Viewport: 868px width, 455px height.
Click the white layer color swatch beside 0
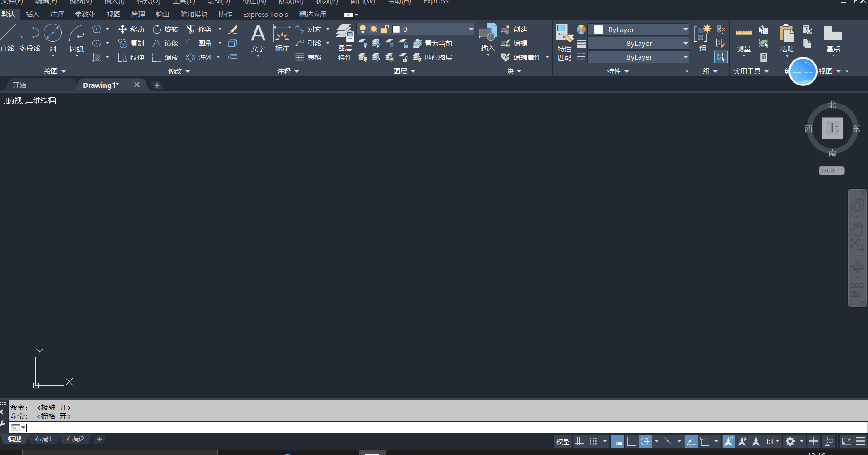[396, 30]
